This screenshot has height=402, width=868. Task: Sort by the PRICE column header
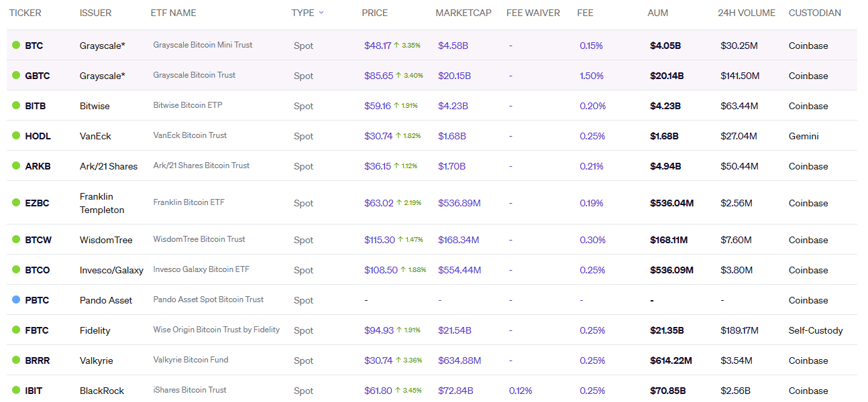tap(374, 13)
